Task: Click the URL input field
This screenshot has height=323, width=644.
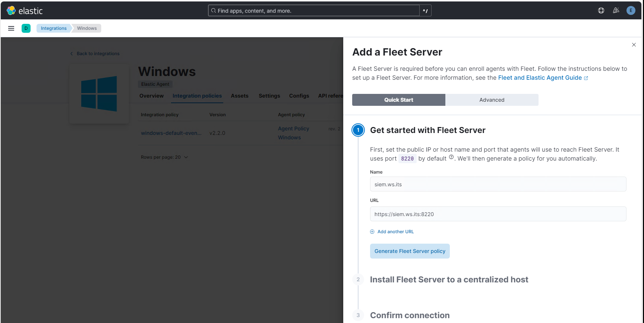Action: point(498,214)
